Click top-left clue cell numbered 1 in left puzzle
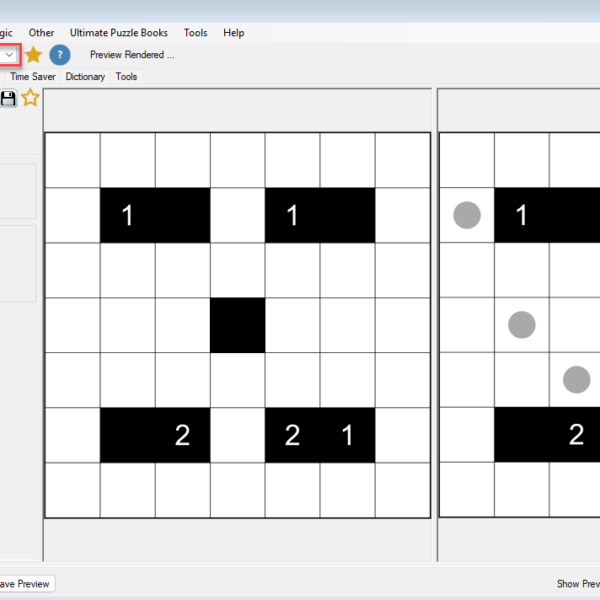 (127, 215)
